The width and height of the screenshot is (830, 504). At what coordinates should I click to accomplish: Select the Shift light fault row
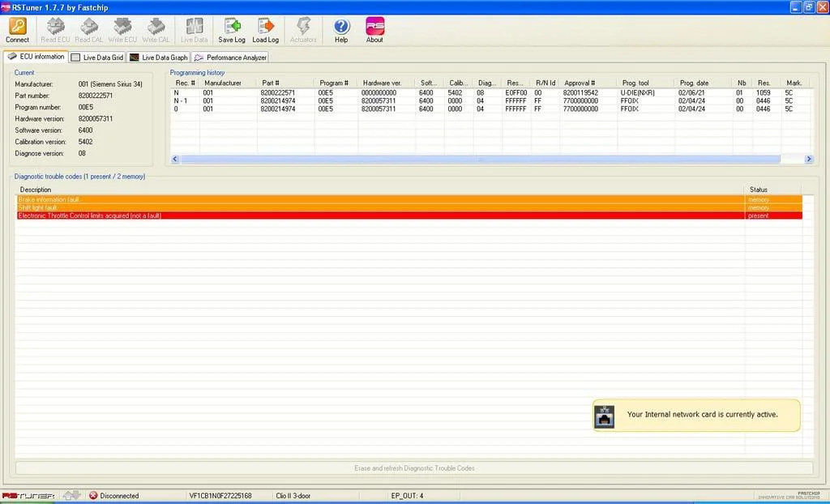point(409,207)
